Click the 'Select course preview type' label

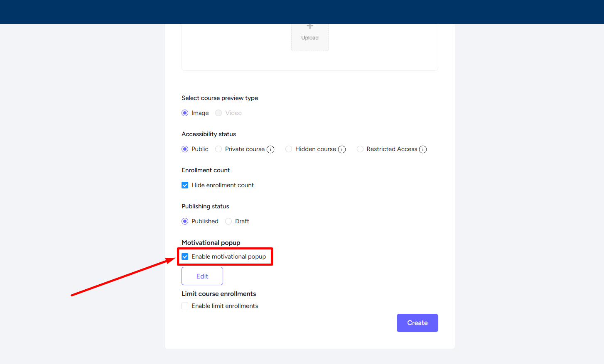coord(220,98)
